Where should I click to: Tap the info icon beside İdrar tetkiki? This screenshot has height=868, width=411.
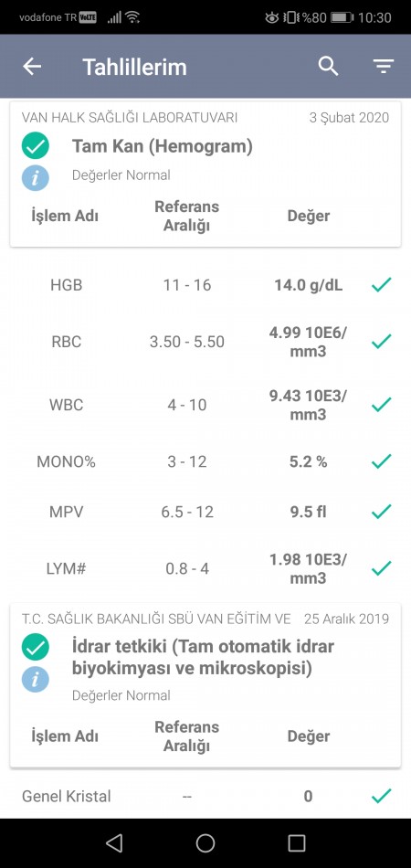coord(36,679)
